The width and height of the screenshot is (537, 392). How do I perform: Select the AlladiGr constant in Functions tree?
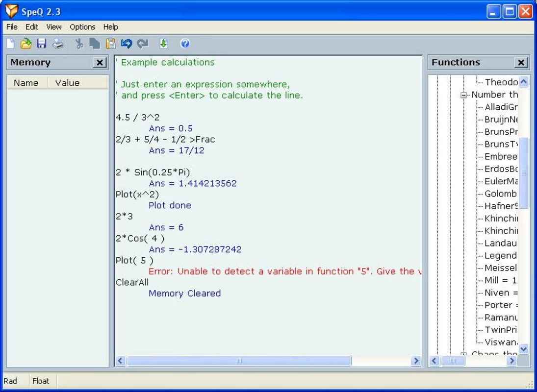(501, 107)
